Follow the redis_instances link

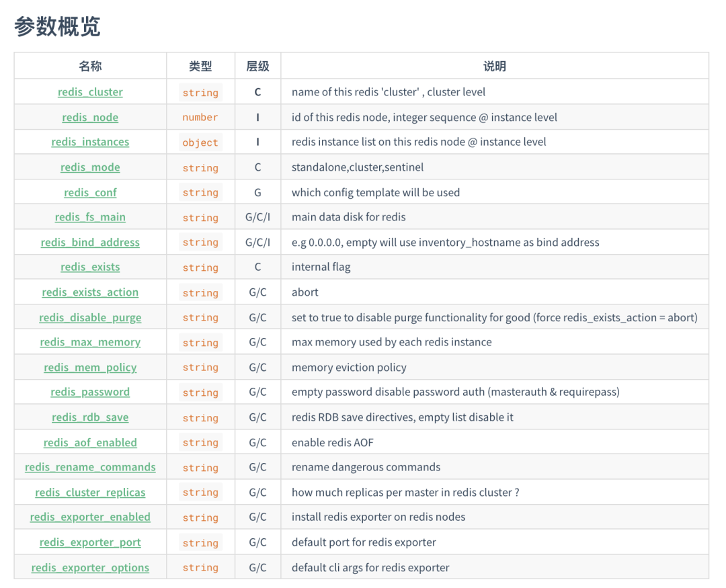(90, 142)
